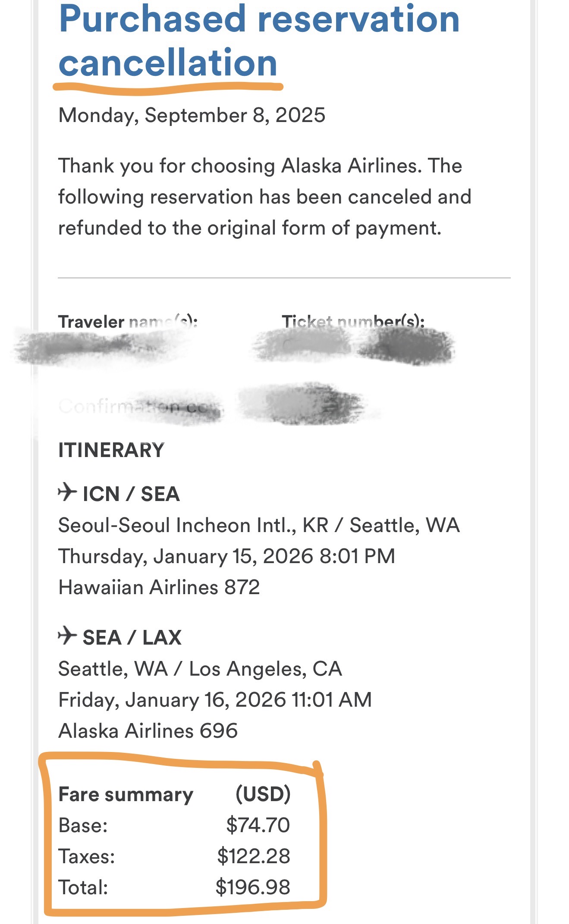569x924 pixels.
Task: Select the SEA / LAX route title
Action: (x=132, y=638)
